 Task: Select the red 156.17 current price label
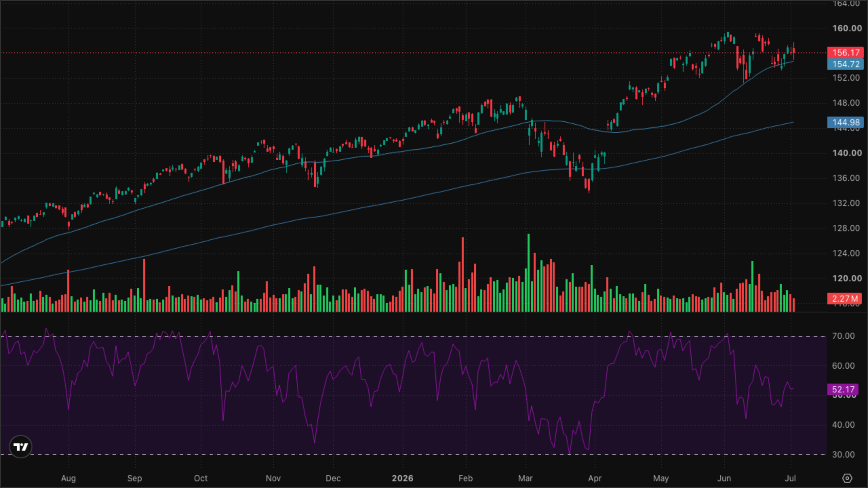[x=846, y=53]
